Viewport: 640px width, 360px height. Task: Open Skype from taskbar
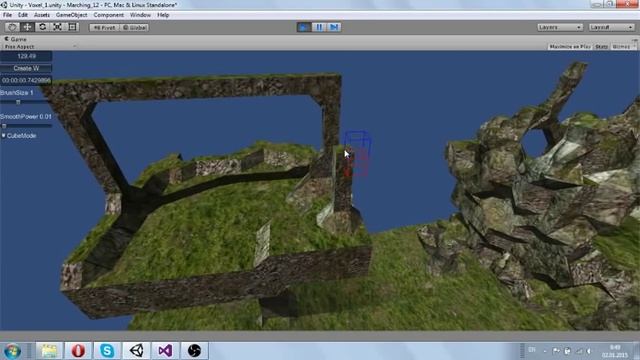107,351
